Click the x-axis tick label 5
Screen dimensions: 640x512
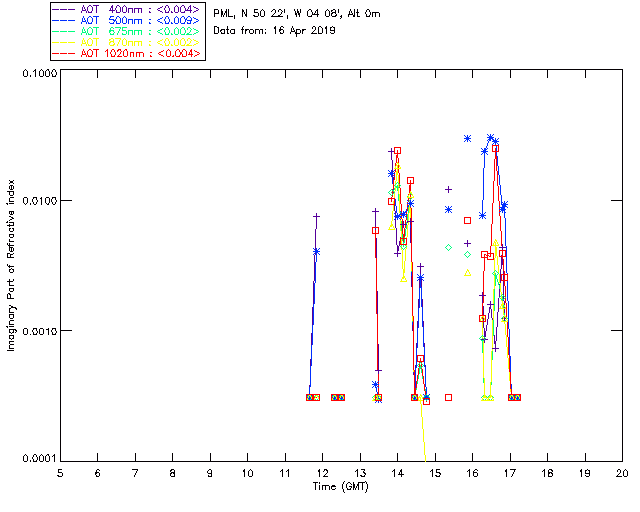pos(60,473)
